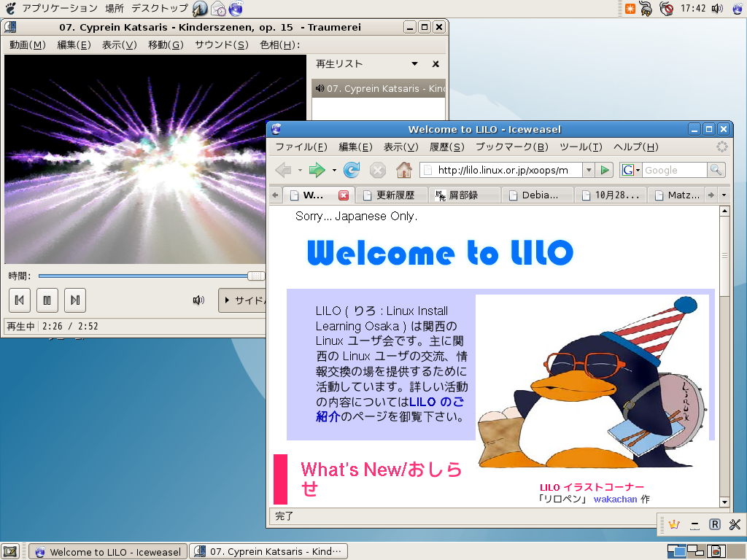The width and height of the screenshot is (747, 560).
Task: Click the Google search input field
Action: pos(674,170)
